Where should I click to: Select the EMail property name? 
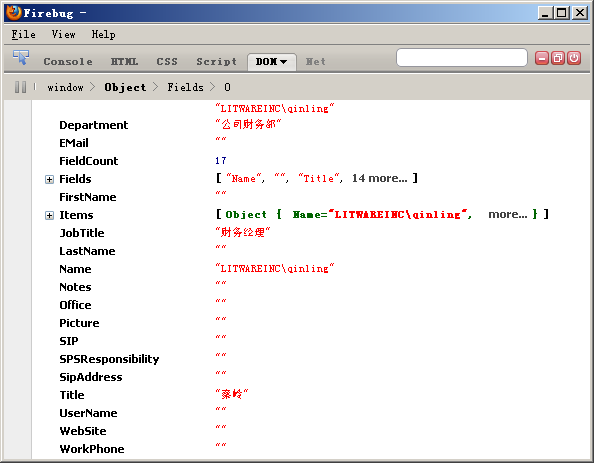[74, 143]
